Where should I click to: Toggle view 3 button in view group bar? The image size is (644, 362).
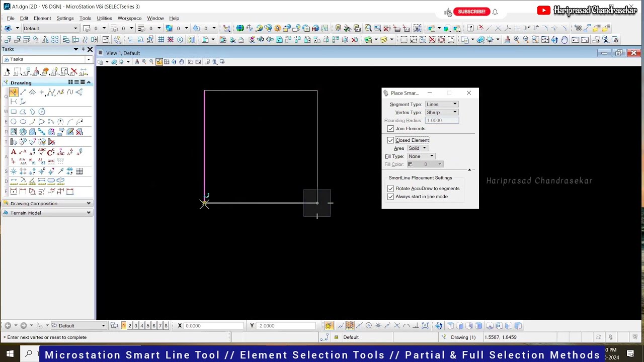coord(136,326)
